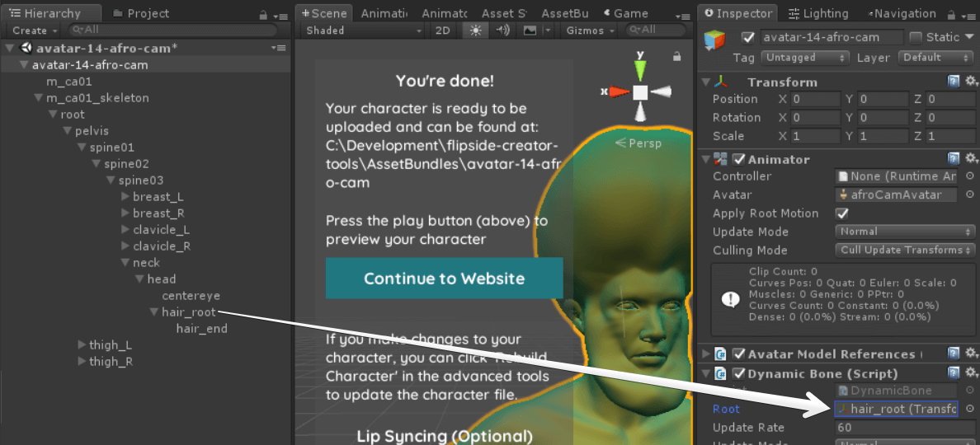This screenshot has height=445, width=980.
Task: Open the Culling Mode dropdown
Action: tap(905, 251)
